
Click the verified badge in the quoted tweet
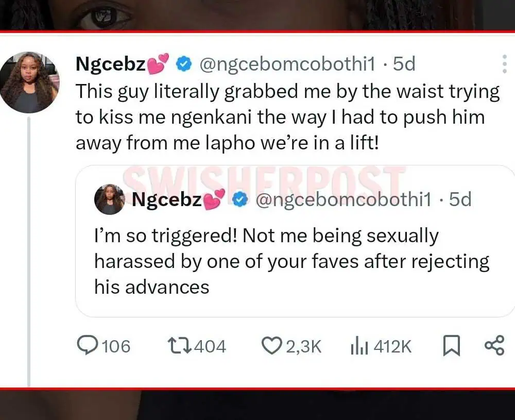(x=241, y=199)
